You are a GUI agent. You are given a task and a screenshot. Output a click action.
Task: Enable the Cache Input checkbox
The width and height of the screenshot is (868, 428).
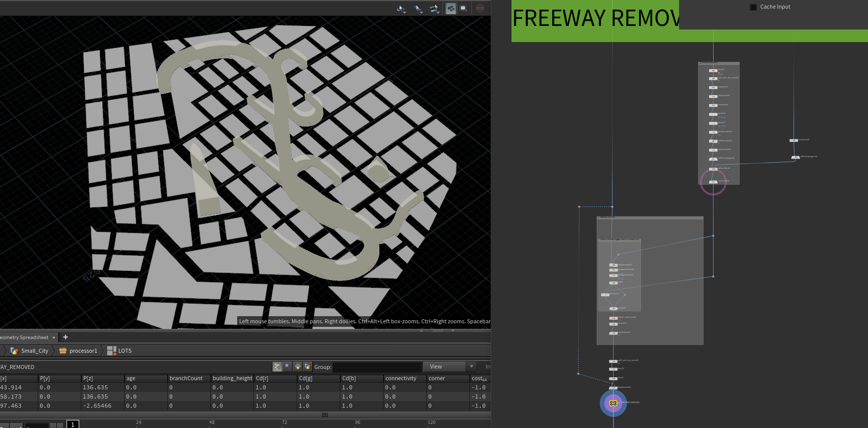click(x=753, y=7)
